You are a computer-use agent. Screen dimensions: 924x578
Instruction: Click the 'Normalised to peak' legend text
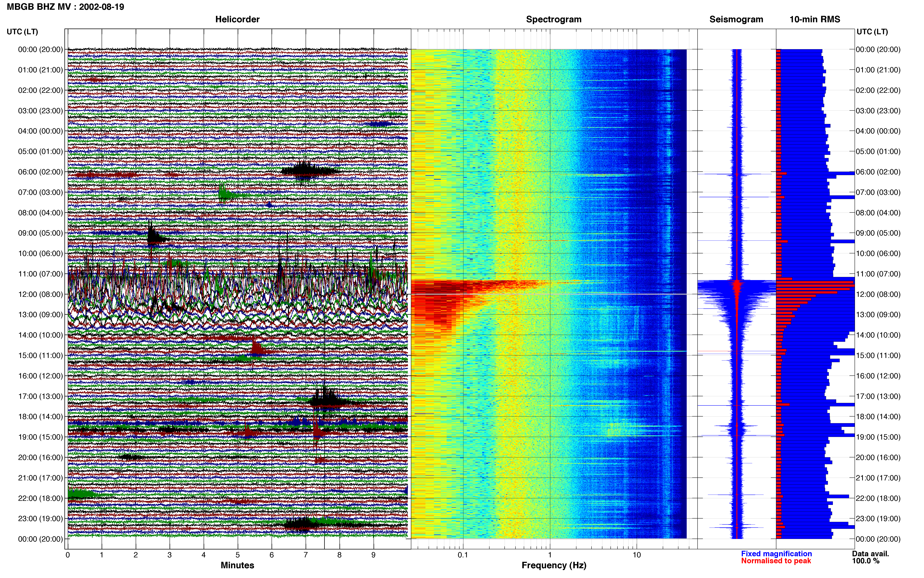(x=776, y=561)
